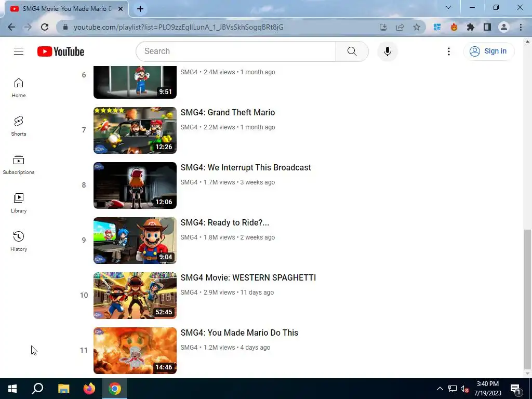532x399 pixels.
Task: Click SMG4 channel name under Grand Theft Mario
Action: click(x=189, y=127)
